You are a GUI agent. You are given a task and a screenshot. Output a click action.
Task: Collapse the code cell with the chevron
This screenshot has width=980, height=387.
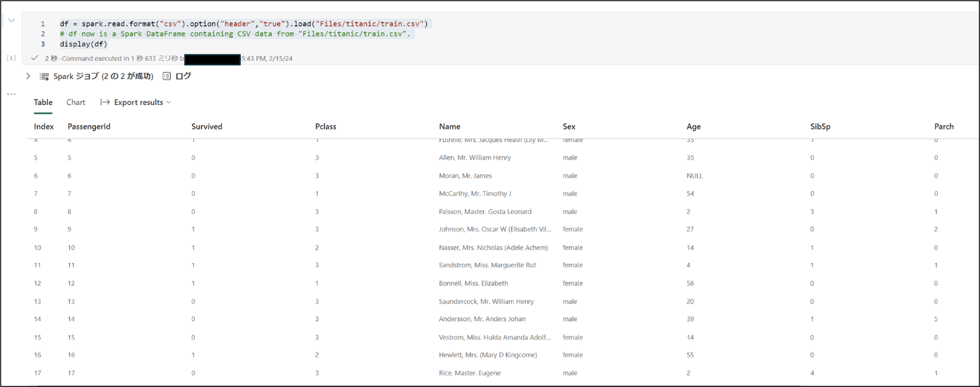point(11,20)
